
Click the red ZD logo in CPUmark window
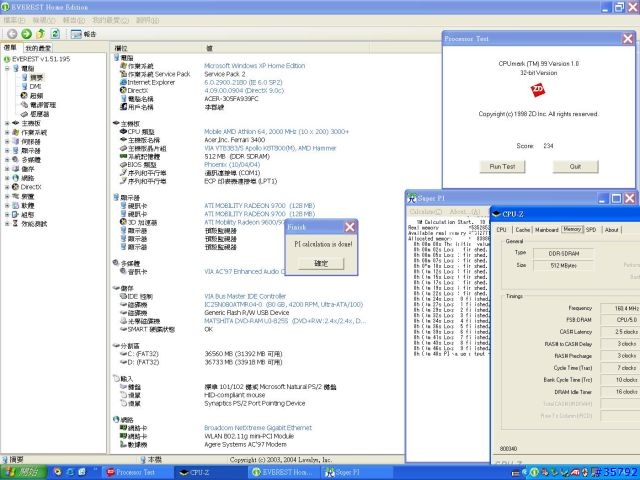pyautogui.click(x=538, y=90)
